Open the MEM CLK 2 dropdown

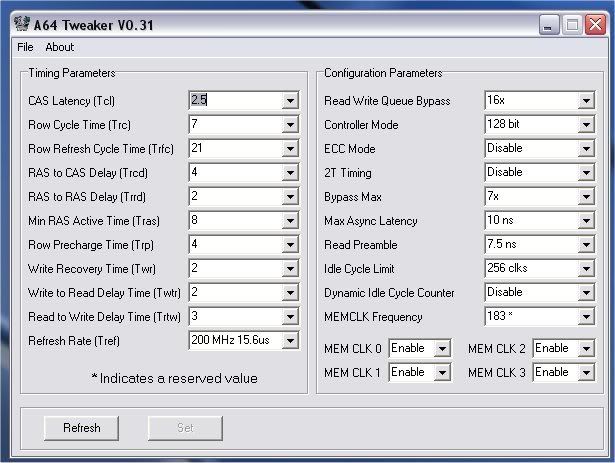586,348
